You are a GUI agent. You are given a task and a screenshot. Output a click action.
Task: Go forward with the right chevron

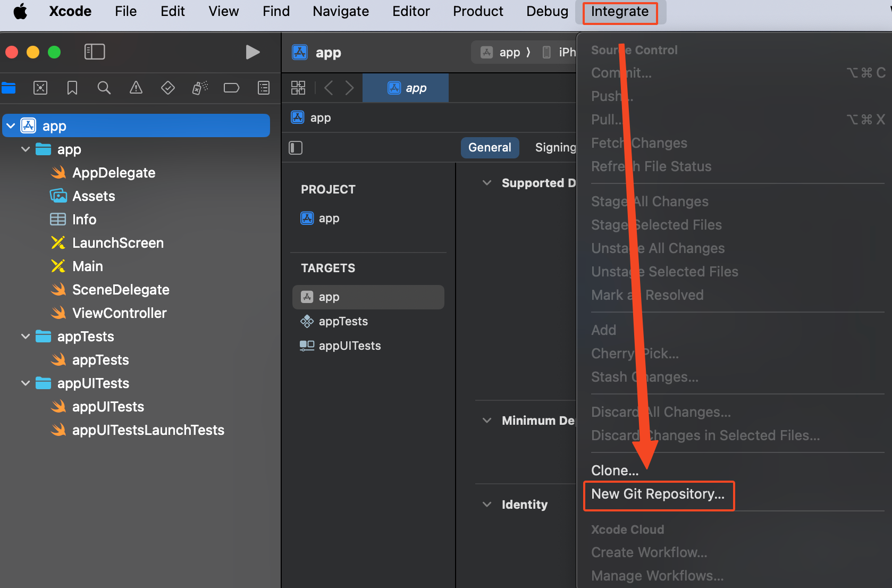pyautogui.click(x=349, y=88)
